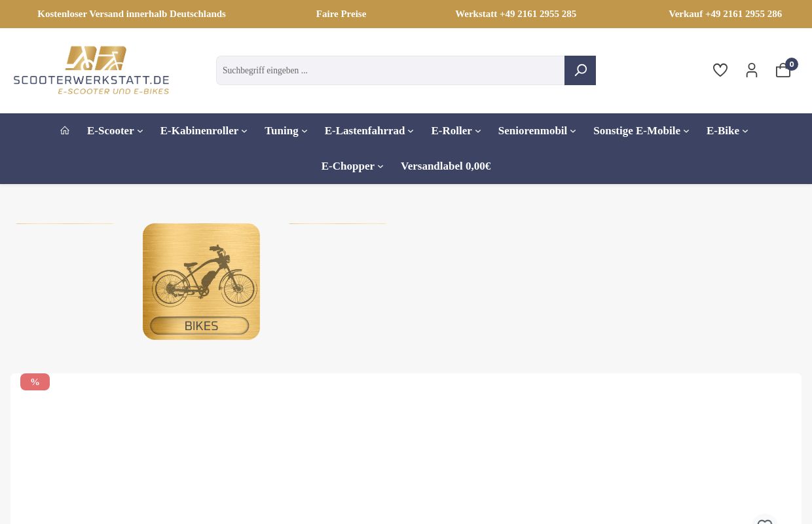812x524 pixels.
Task: Open the Seniorenmobil menu
Action: (x=537, y=131)
